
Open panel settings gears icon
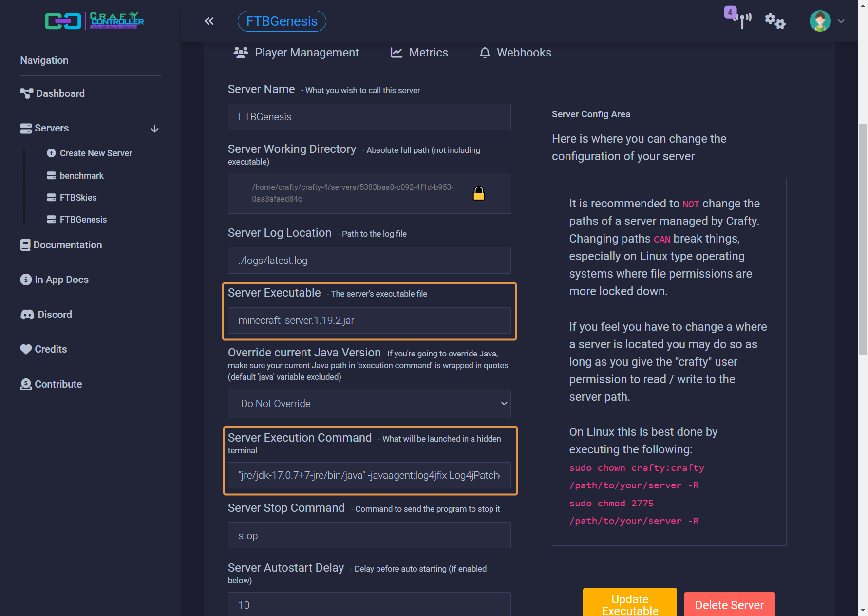[x=775, y=21]
